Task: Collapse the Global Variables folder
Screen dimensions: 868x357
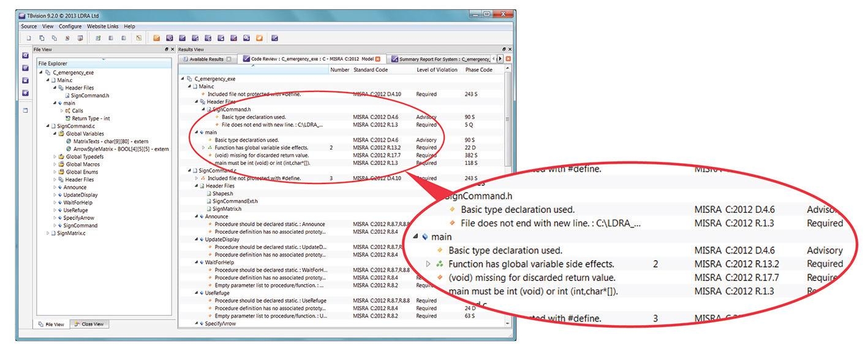Action: point(55,134)
